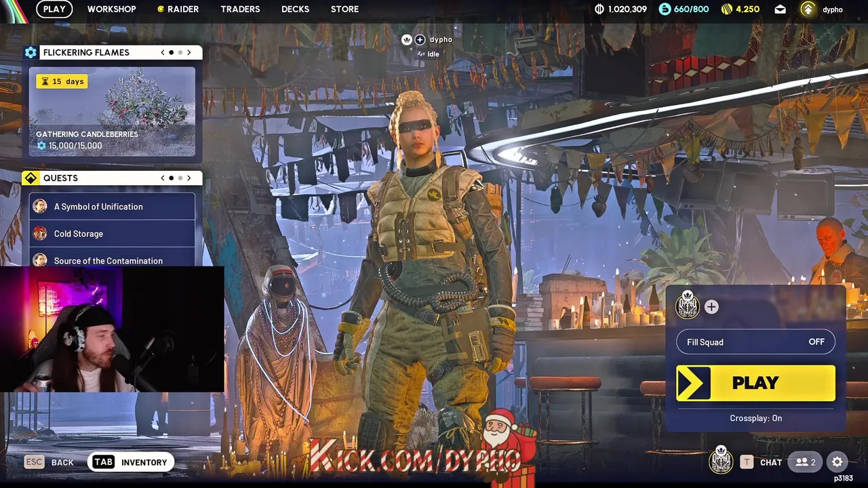Open the social friends list showing 2
The height and width of the screenshot is (488, 868).
coord(806,462)
